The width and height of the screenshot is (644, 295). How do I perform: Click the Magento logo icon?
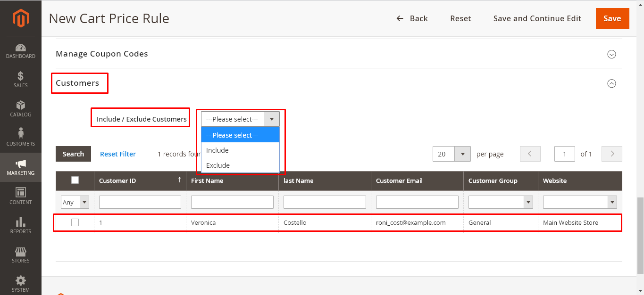(21, 18)
